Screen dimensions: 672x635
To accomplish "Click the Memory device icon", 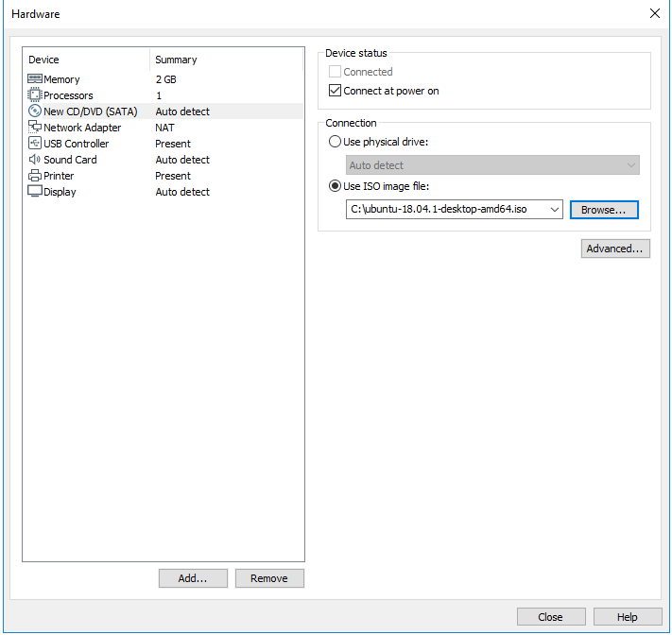I will click(35, 78).
